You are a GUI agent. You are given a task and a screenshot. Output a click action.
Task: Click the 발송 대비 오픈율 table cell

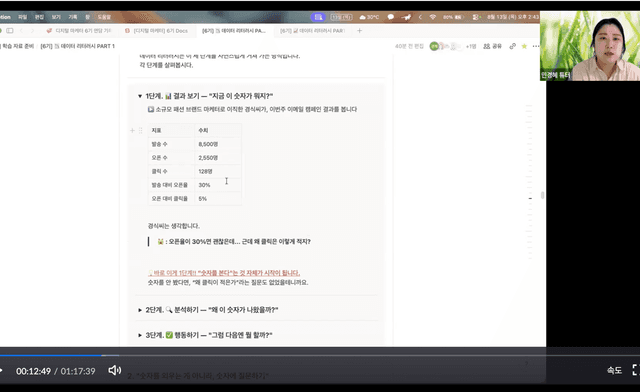[x=171, y=185]
